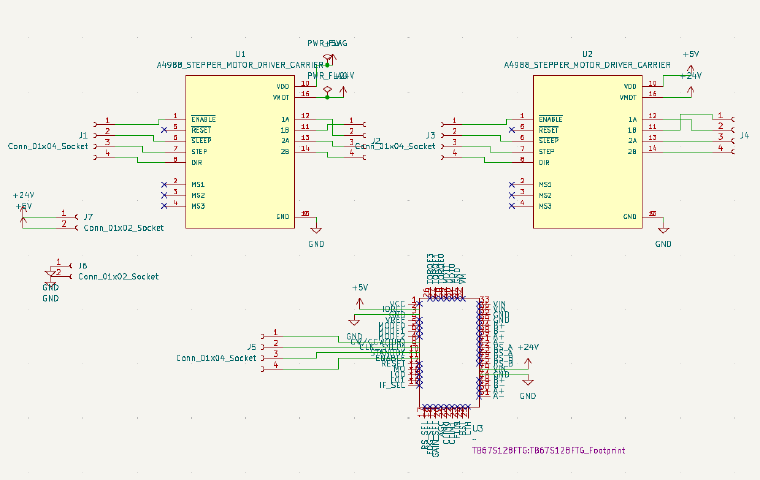This screenshot has width=760, height=480.
Task: Select the U1 reference designator label
Action: [x=240, y=54]
